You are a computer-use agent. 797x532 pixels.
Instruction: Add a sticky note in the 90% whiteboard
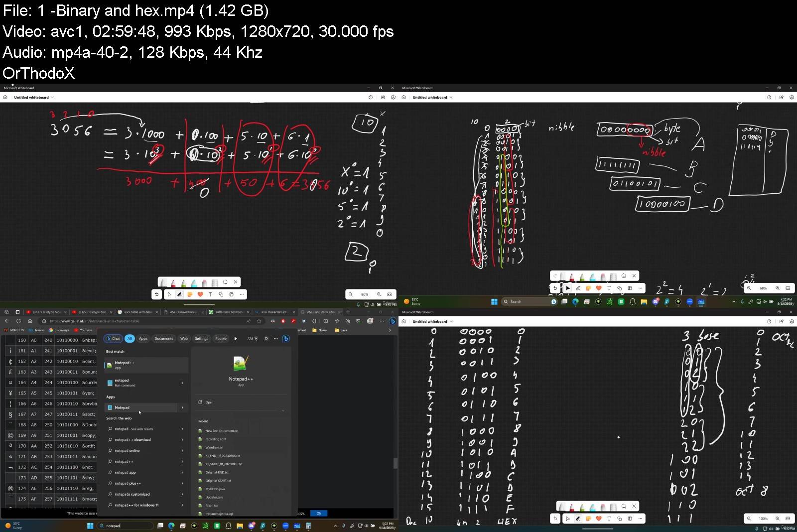coord(190,294)
